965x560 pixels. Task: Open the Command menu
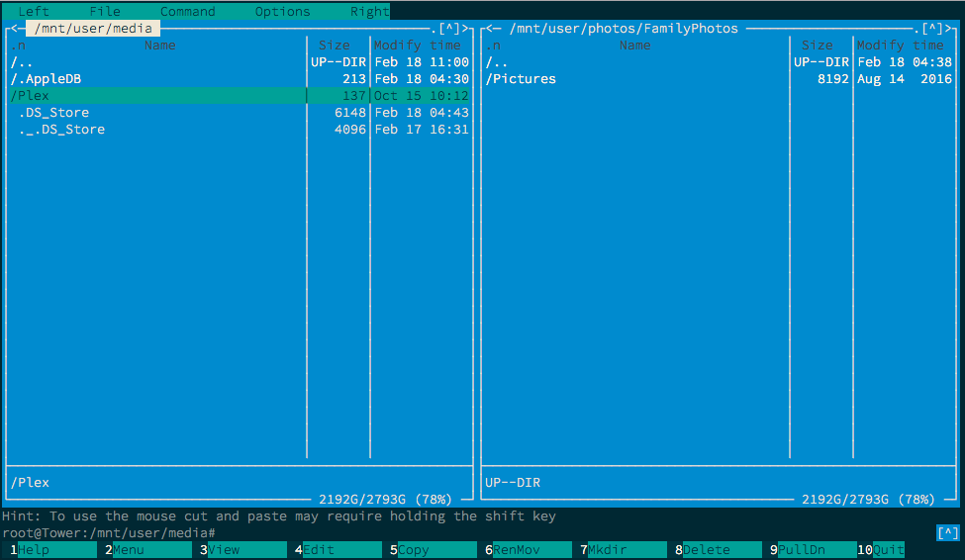click(187, 12)
